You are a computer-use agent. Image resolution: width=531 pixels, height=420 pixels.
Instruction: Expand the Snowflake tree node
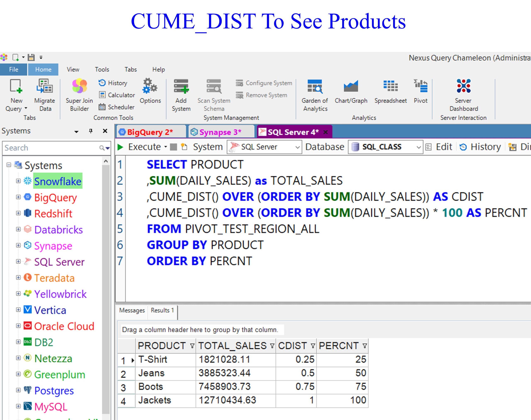pyautogui.click(x=18, y=181)
